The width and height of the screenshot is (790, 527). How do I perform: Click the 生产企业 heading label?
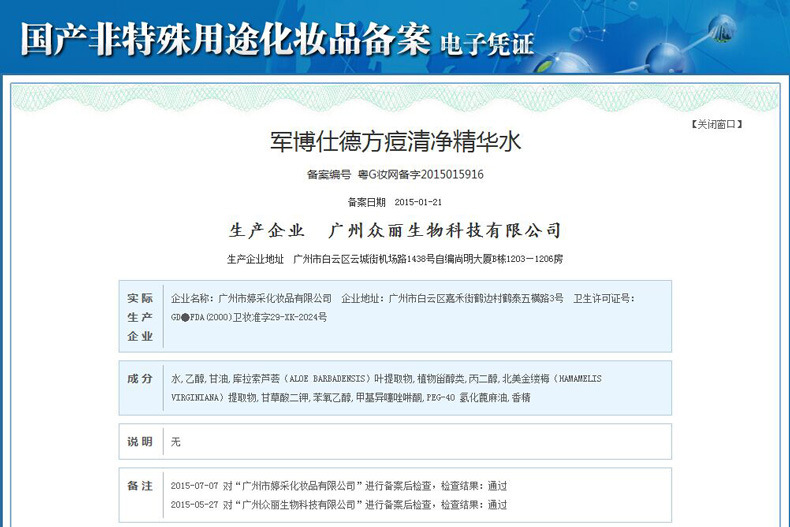(x=267, y=230)
